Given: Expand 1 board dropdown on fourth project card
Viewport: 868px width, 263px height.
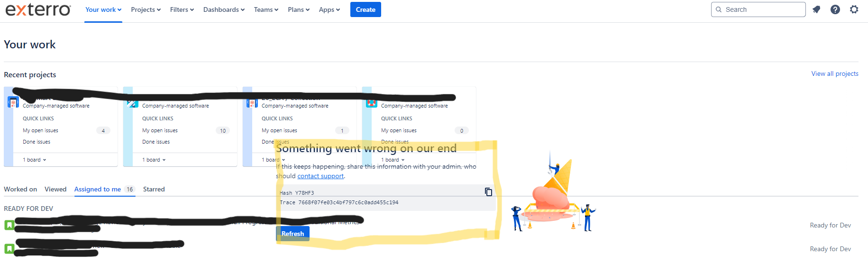Looking at the screenshot, I should coord(393,160).
